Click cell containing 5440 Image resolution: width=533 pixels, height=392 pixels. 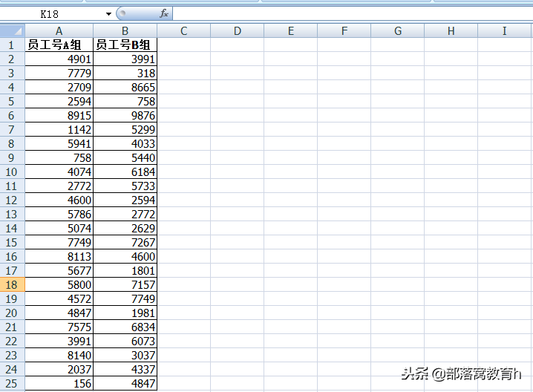(x=125, y=157)
